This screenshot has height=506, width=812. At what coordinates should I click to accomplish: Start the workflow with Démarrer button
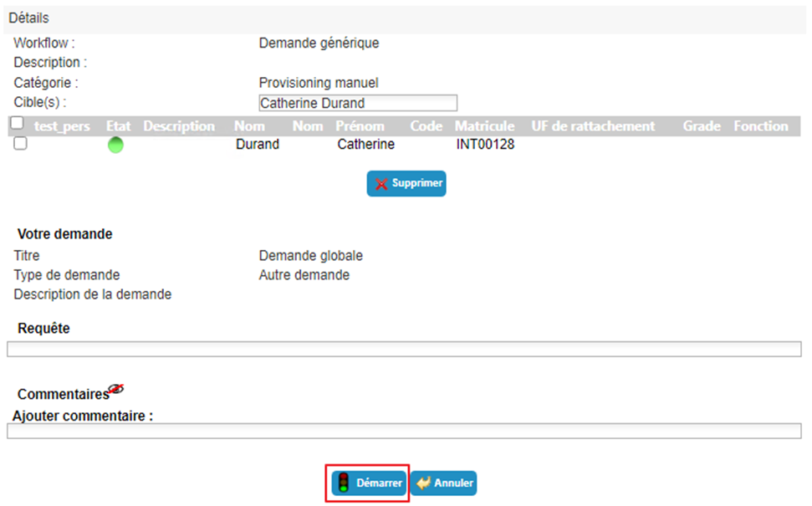pos(369,483)
